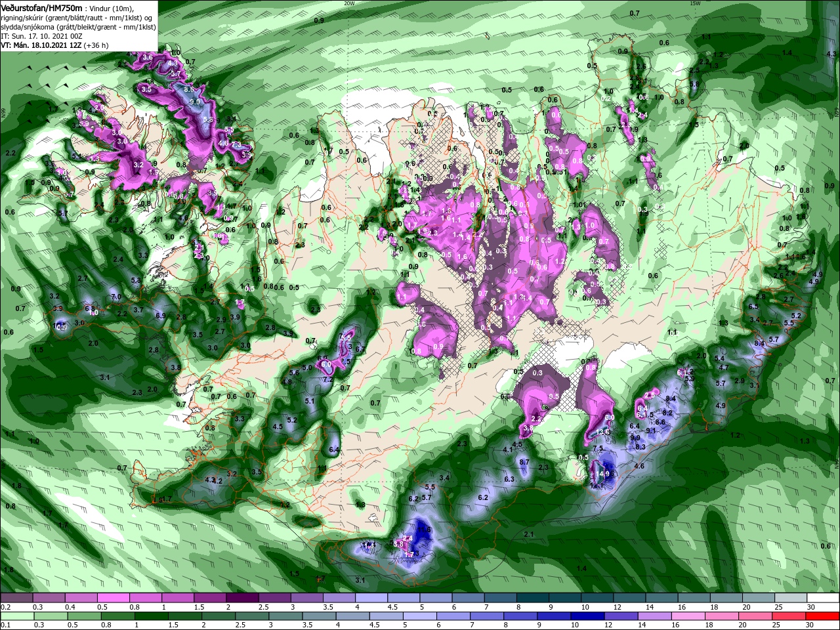Screen dimensions: 840x630
Task: Click the '7.0' value on the western peninsula
Action: (x=116, y=297)
